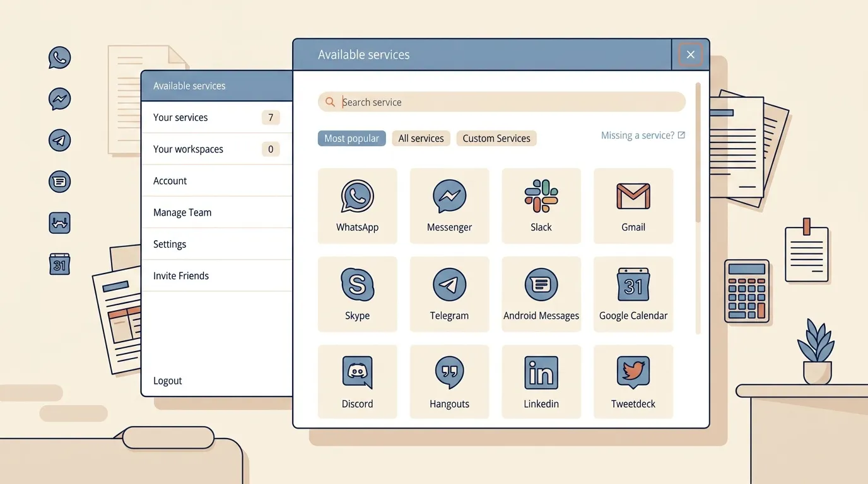Show the Most popular services filter
The width and height of the screenshot is (868, 484).
(x=351, y=139)
